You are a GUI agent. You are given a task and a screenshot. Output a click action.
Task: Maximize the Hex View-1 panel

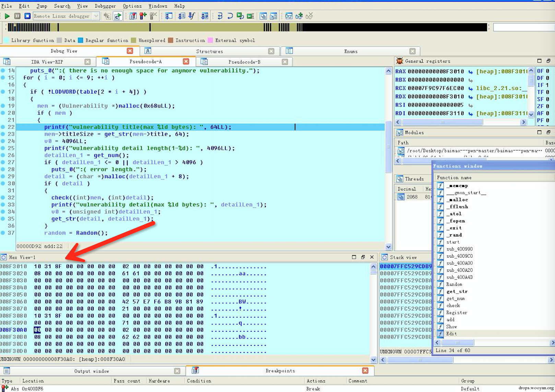pyautogui.click(x=354, y=257)
